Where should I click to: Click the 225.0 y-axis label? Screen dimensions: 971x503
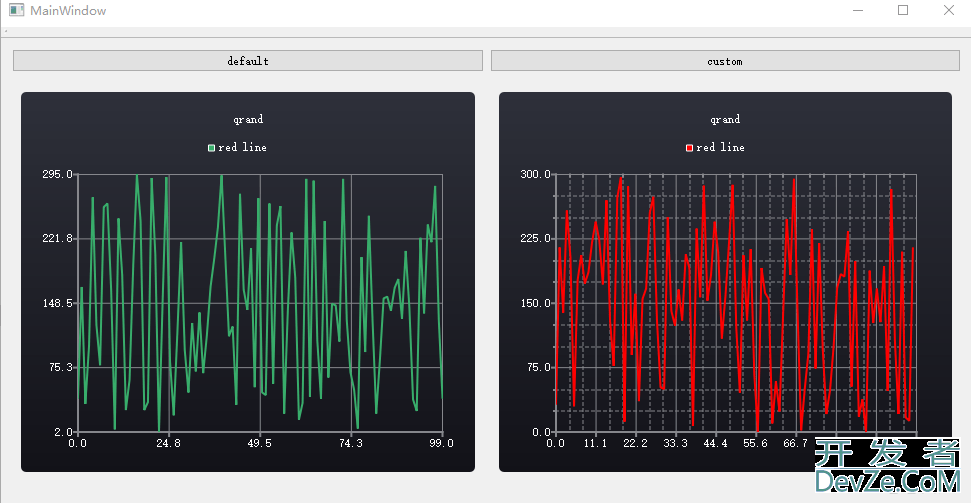[x=535, y=239]
